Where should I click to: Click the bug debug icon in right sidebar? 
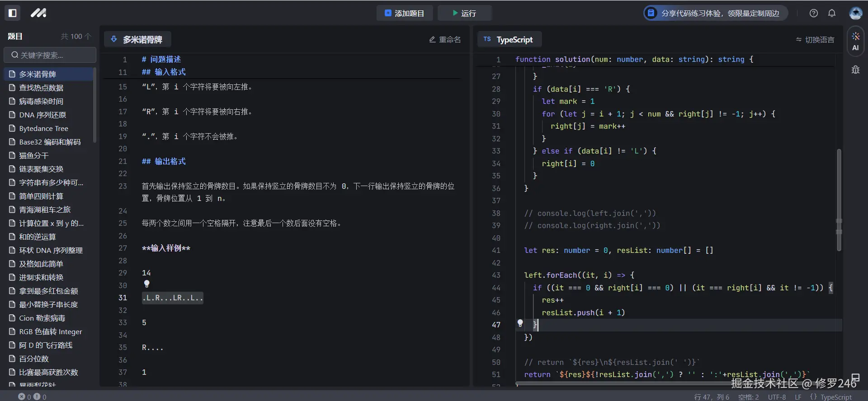(x=855, y=70)
